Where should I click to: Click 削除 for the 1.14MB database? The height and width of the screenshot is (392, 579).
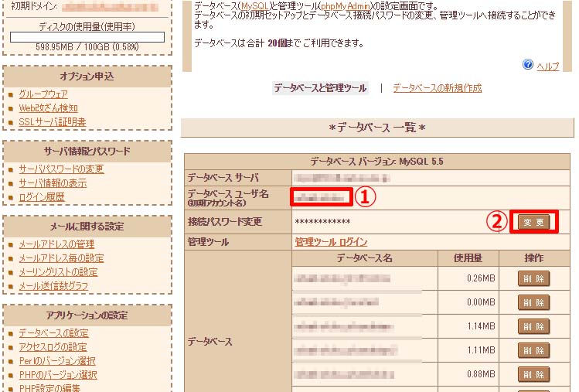click(x=533, y=326)
